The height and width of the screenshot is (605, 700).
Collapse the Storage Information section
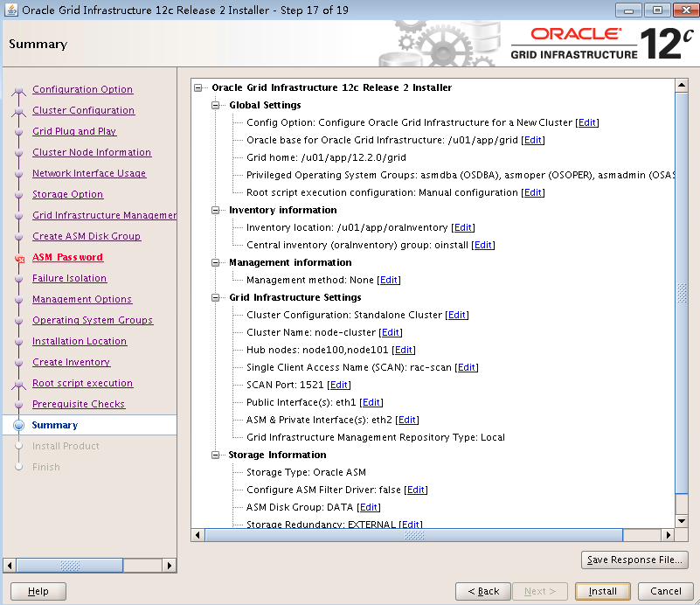[216, 455]
